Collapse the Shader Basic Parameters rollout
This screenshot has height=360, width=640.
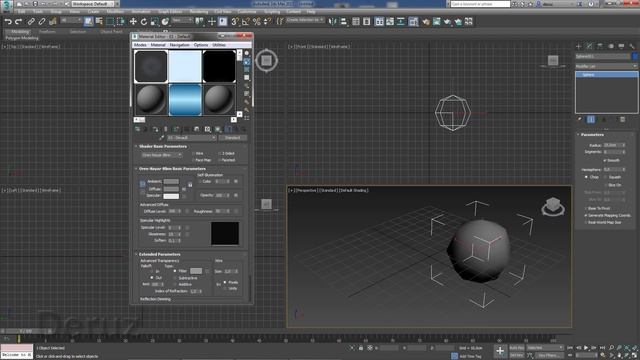(136, 146)
